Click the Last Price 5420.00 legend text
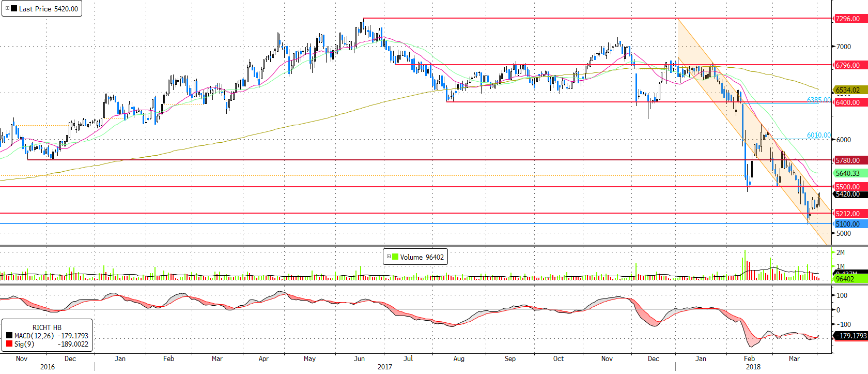This screenshot has height=374, width=868. coord(49,9)
